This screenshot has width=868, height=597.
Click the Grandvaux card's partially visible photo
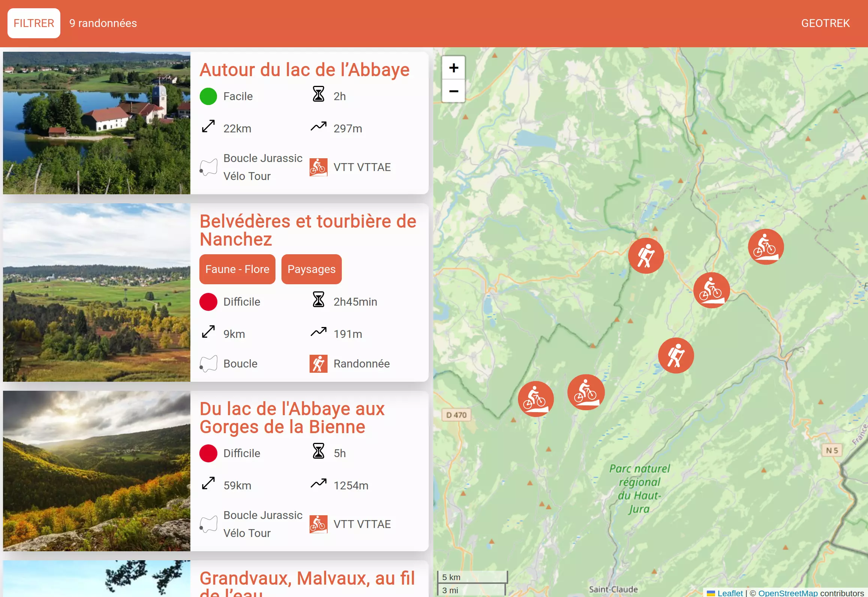(x=97, y=579)
